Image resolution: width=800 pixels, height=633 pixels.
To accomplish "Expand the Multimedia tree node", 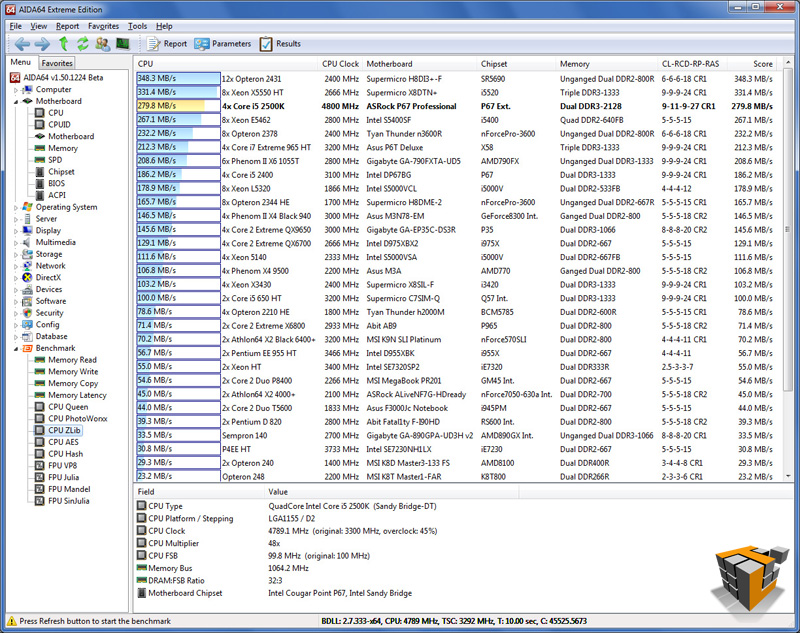I will 15,243.
